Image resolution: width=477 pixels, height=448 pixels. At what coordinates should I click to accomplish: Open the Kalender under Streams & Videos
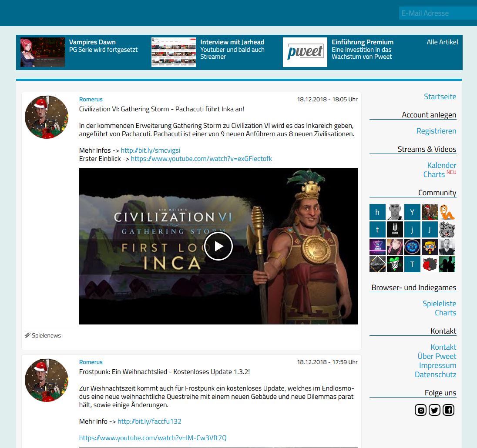click(x=441, y=165)
